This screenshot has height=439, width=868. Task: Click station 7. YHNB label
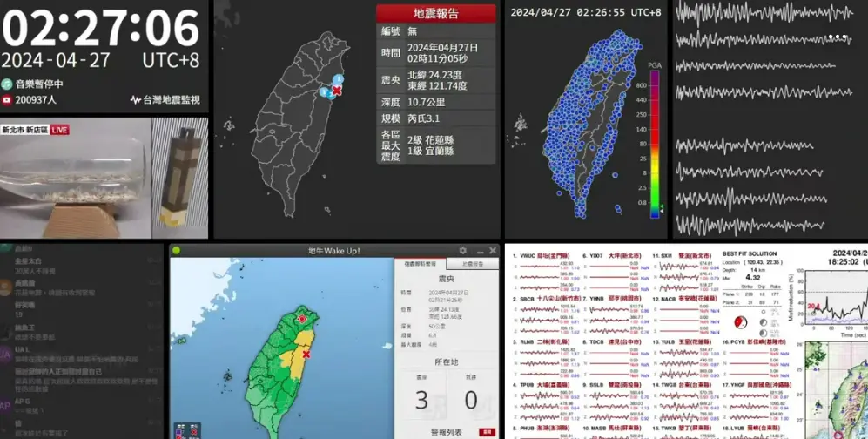click(612, 300)
